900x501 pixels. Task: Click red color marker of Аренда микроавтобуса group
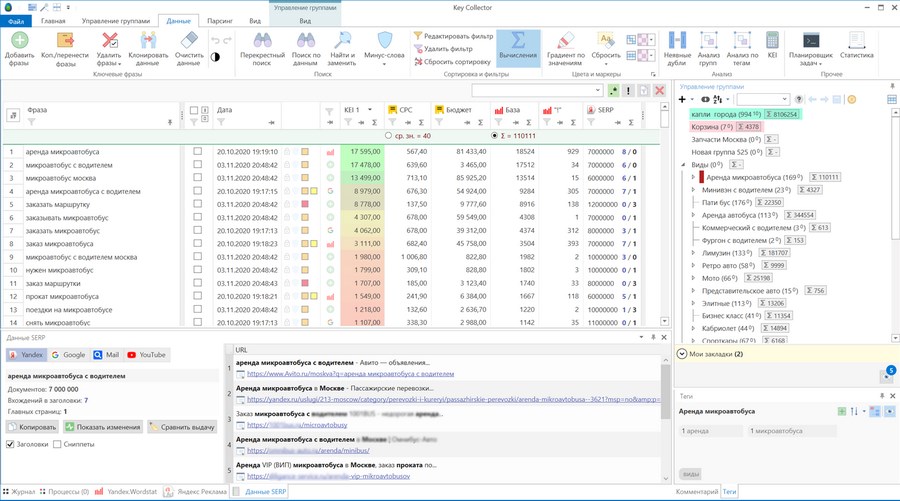pyautogui.click(x=701, y=177)
